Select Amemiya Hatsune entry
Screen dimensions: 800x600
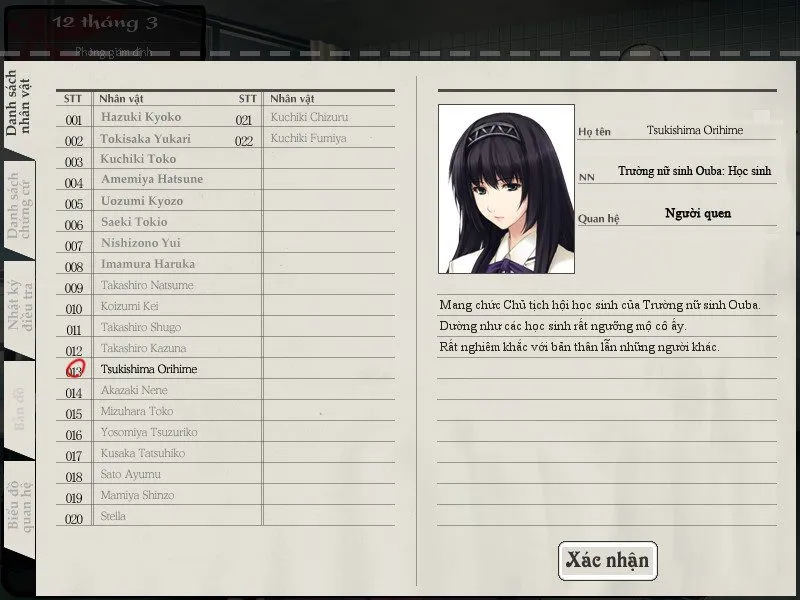pyautogui.click(x=151, y=180)
